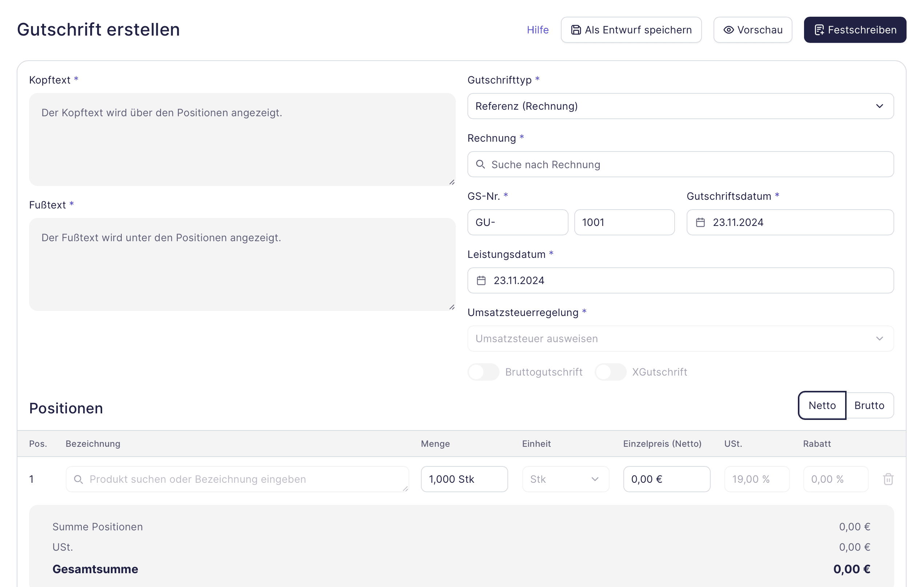Grab the Fußtext resize handle
Image resolution: width=924 pixels, height=587 pixels.
(451, 307)
